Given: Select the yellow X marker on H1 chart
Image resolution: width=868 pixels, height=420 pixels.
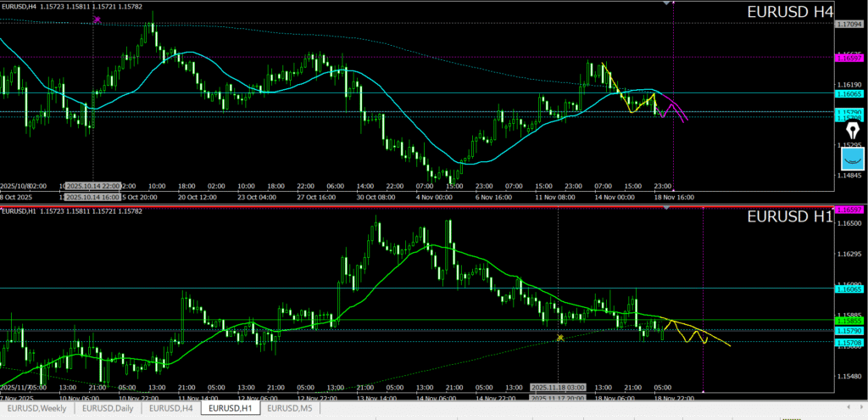Looking at the screenshot, I should click(560, 338).
